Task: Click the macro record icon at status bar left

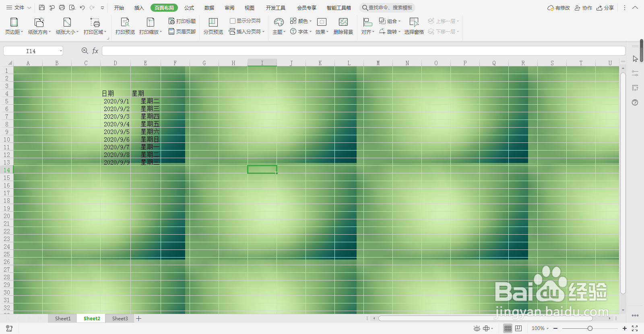Action: pyautogui.click(x=9, y=328)
